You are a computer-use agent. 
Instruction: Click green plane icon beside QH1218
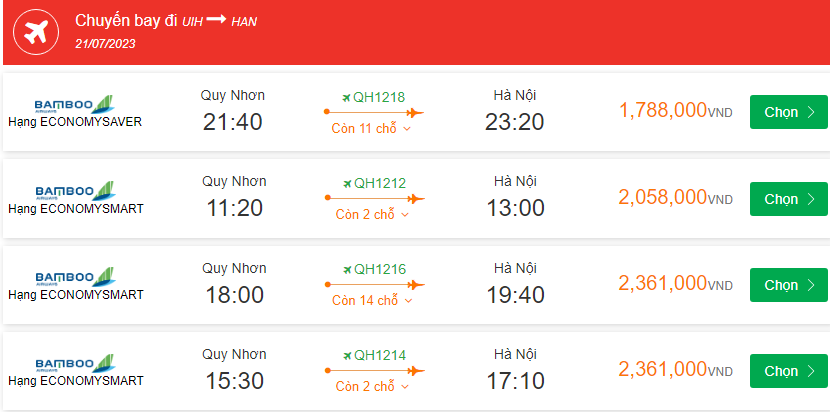tap(347, 97)
